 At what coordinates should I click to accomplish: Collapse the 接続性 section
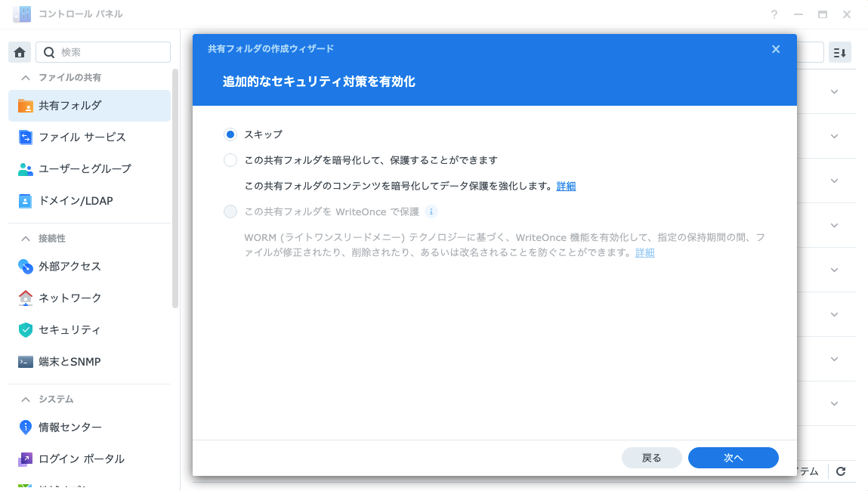coord(26,239)
